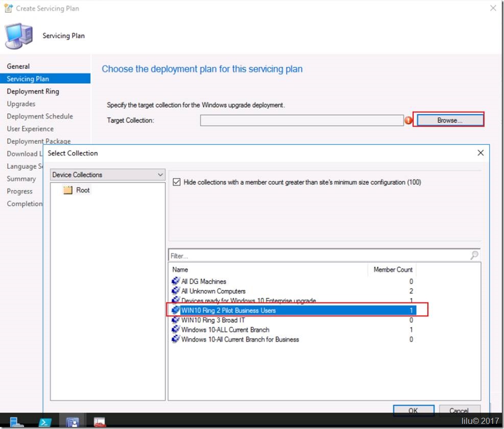The width and height of the screenshot is (504, 429).
Task: Click icon next to All Unknown Computers
Action: click(176, 291)
